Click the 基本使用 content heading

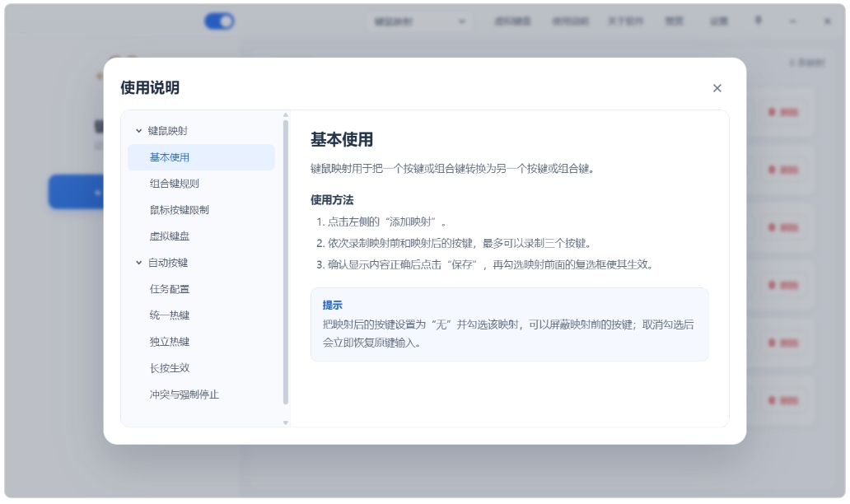point(342,140)
